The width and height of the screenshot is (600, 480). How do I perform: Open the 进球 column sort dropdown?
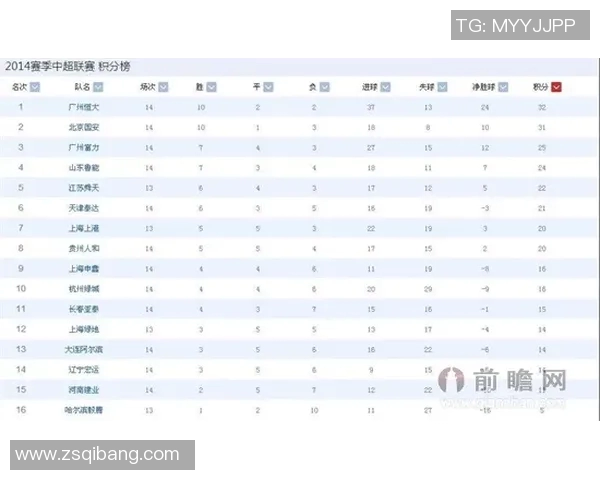click(x=386, y=87)
